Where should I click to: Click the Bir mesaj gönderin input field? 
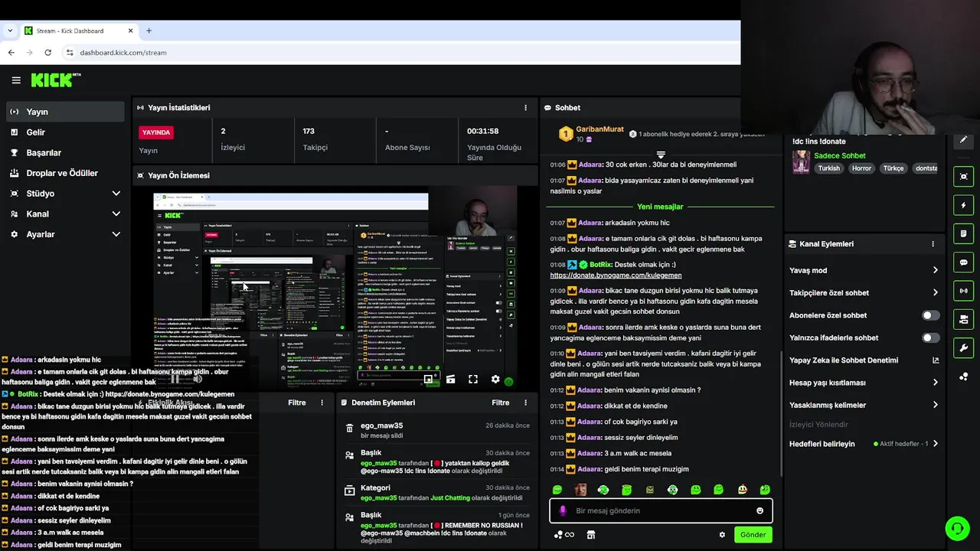pos(661,510)
